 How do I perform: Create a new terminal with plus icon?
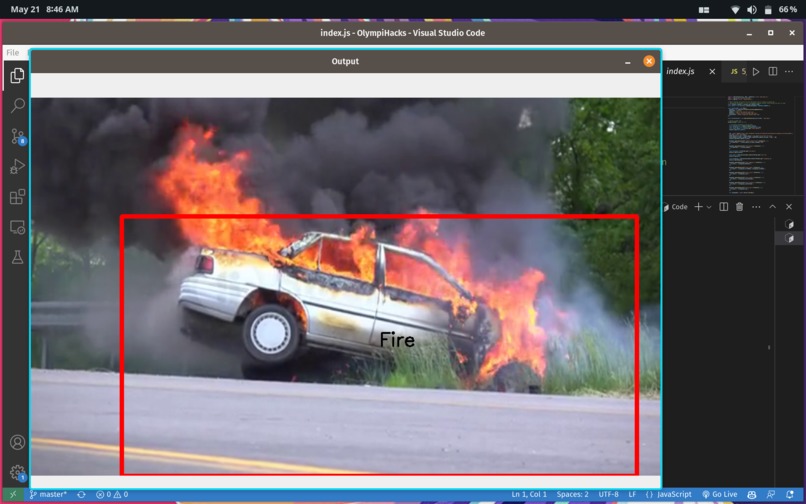point(698,207)
